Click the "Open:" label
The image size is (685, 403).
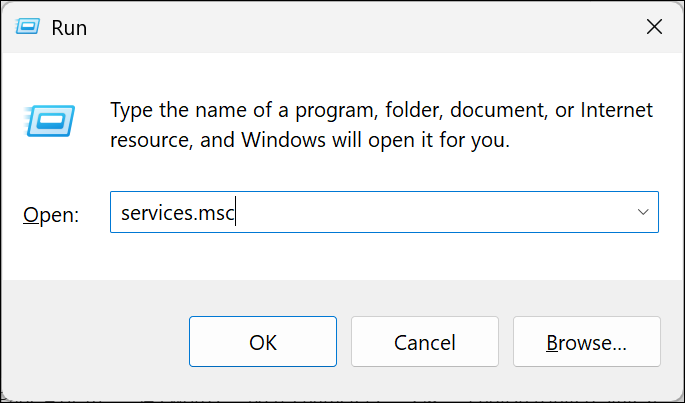(51, 214)
